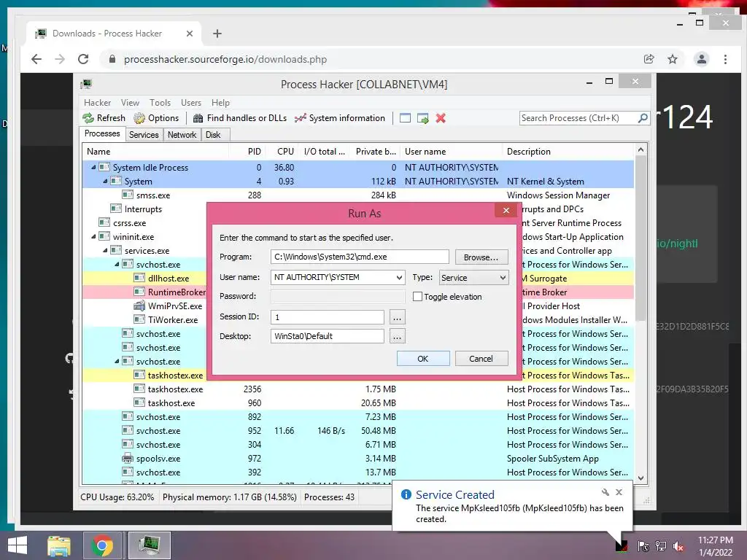Screen dimensions: 747x560
Task: Select the taskhost.exe process row
Action: pyautogui.click(x=357, y=402)
